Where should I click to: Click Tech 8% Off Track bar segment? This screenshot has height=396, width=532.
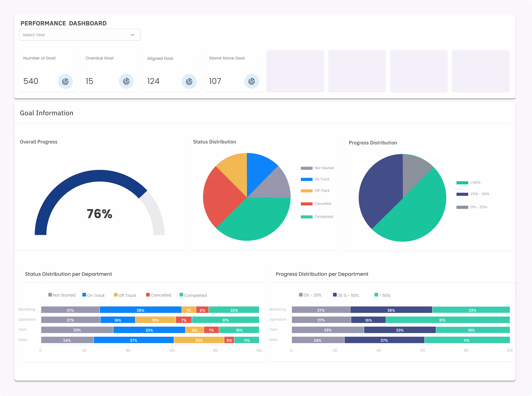pyautogui.click(x=194, y=330)
